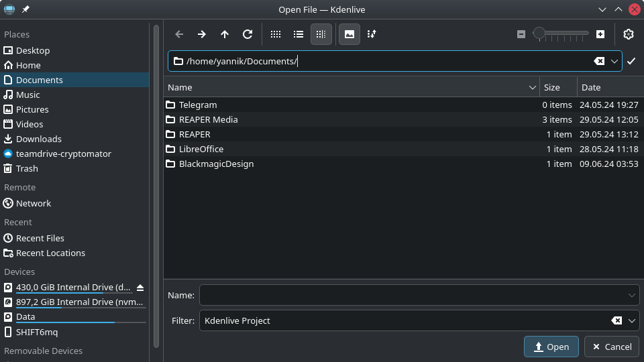
Task: Toggle the file preview panel
Action: click(350, 34)
